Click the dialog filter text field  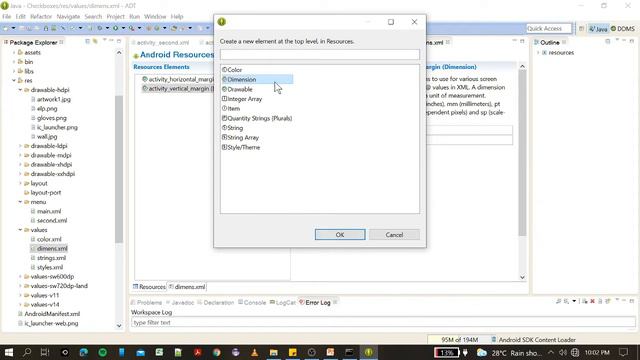point(320,54)
